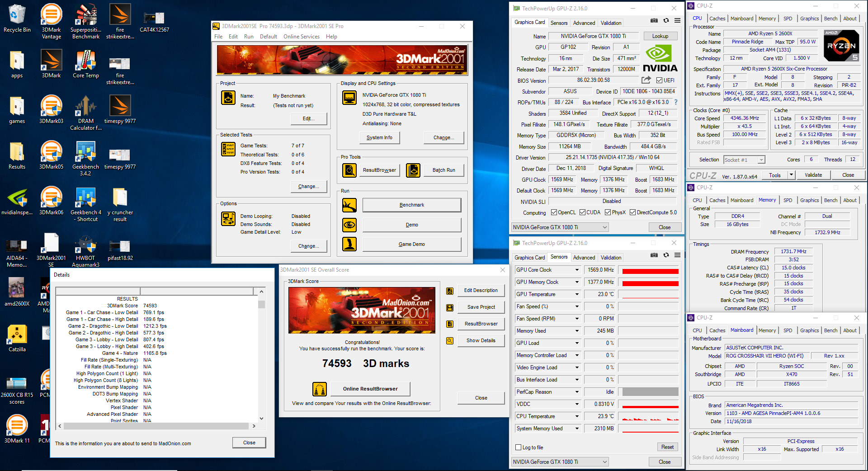Switch to Validation tab in GPU-Z Sensors window

coord(611,258)
